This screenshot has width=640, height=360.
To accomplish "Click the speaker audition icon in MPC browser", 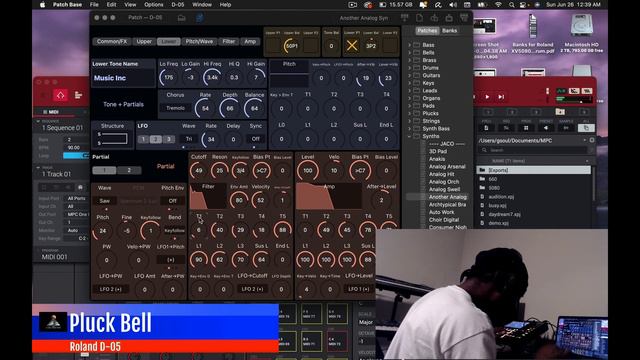I will pyautogui.click(x=546, y=128).
